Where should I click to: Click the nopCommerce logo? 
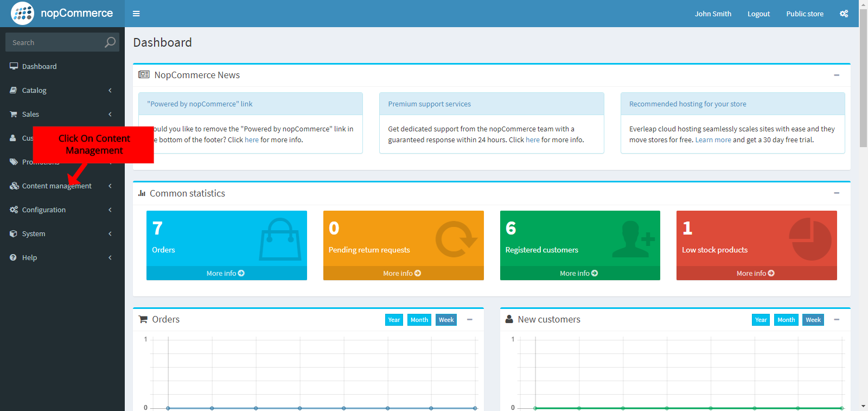point(62,13)
